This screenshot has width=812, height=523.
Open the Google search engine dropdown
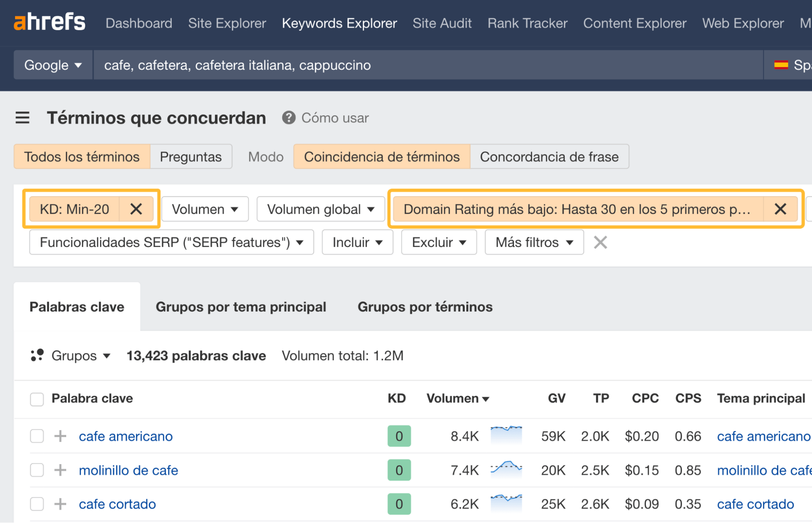[52, 65]
